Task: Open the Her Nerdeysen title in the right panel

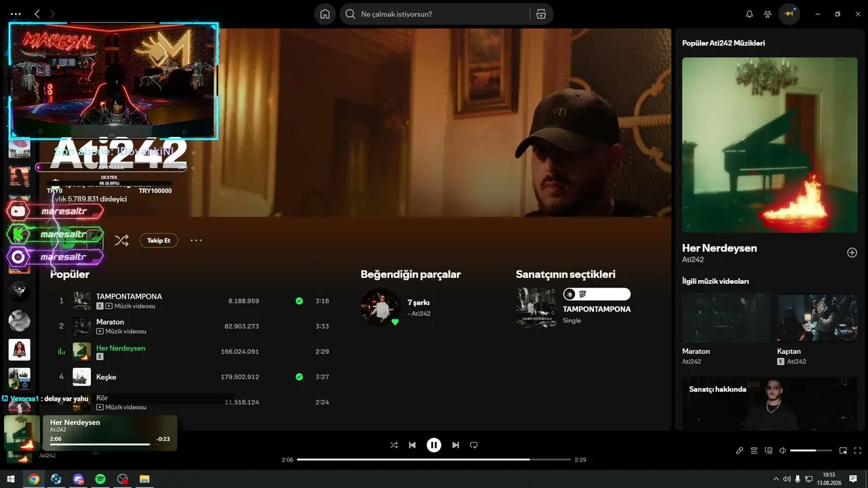Action: click(x=719, y=248)
